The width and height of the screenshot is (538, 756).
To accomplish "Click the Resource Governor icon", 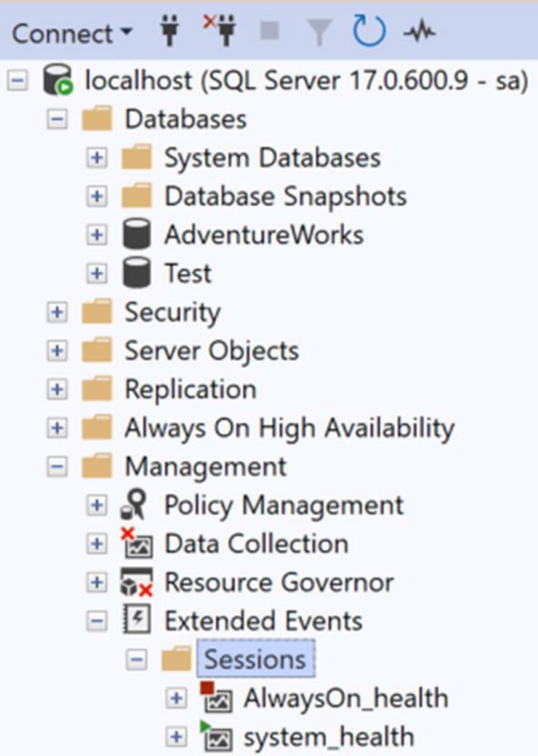I will click(137, 582).
